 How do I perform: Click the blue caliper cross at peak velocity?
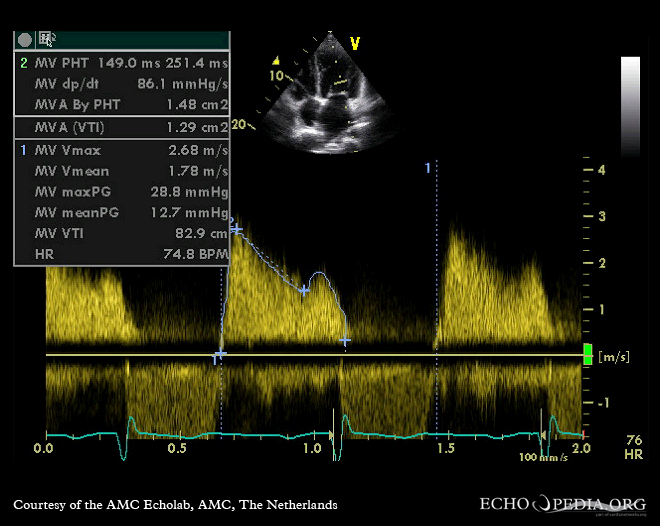click(x=237, y=229)
